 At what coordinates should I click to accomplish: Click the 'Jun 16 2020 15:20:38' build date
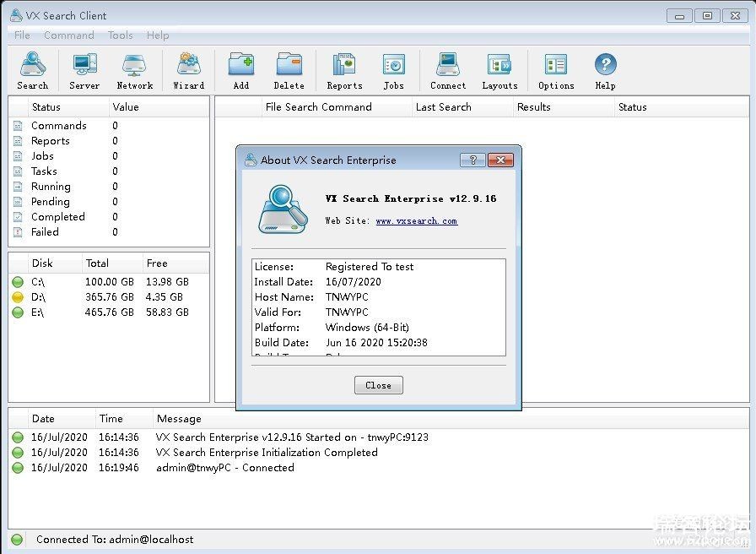tap(376, 343)
